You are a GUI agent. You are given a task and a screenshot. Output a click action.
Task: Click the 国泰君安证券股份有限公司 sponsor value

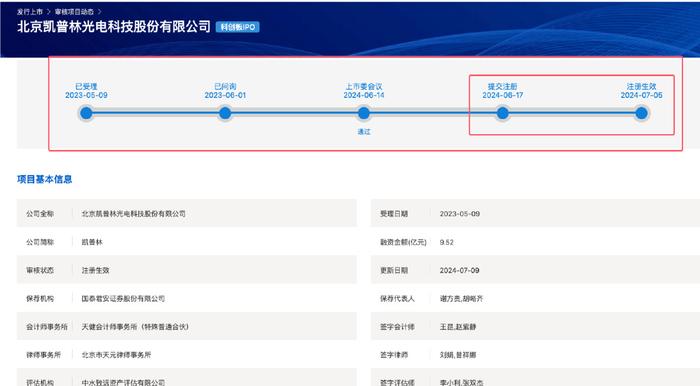(123, 299)
